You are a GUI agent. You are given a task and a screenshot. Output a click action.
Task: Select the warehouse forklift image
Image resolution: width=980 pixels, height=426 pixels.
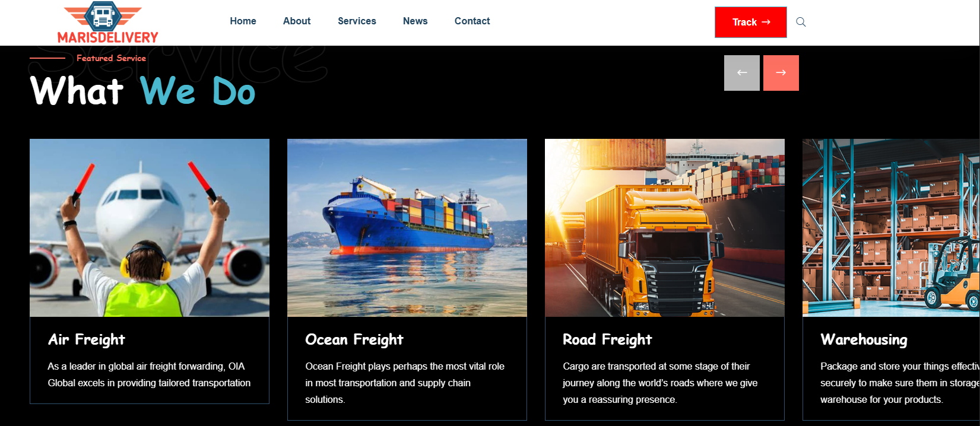click(891, 228)
